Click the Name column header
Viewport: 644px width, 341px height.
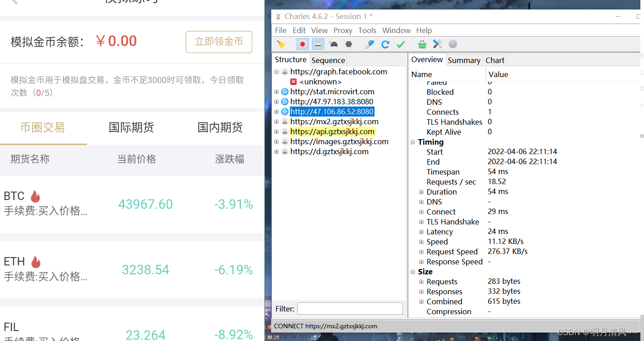coord(447,74)
